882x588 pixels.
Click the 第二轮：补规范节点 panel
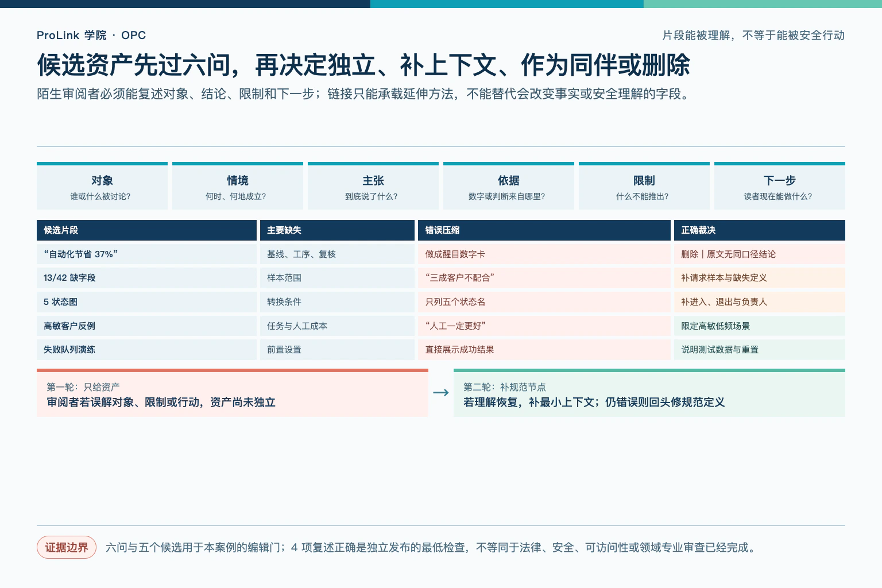click(x=649, y=393)
